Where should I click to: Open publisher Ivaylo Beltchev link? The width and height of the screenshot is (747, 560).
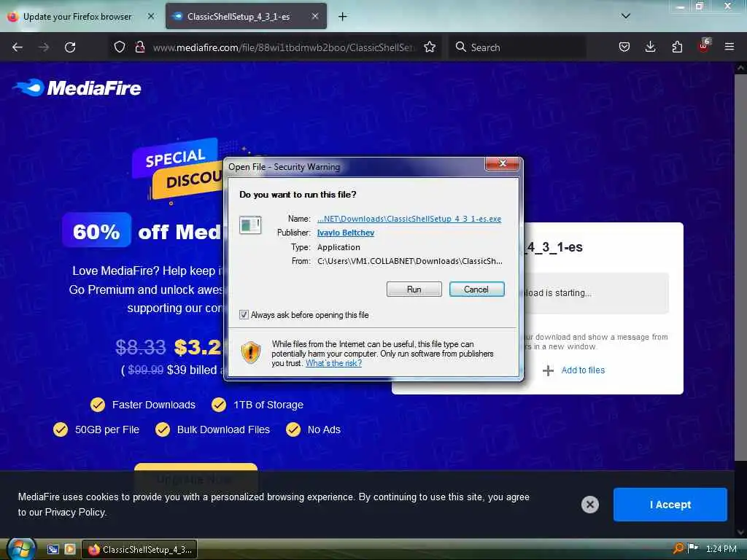point(346,233)
